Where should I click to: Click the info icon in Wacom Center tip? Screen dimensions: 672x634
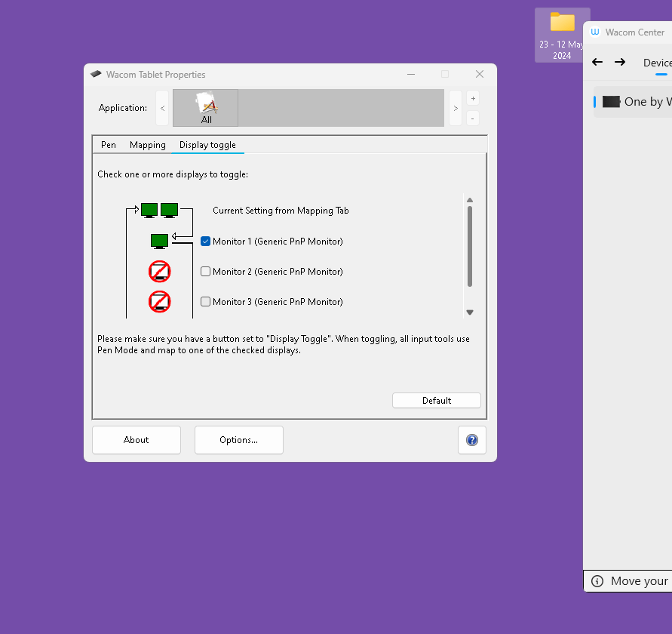click(597, 581)
